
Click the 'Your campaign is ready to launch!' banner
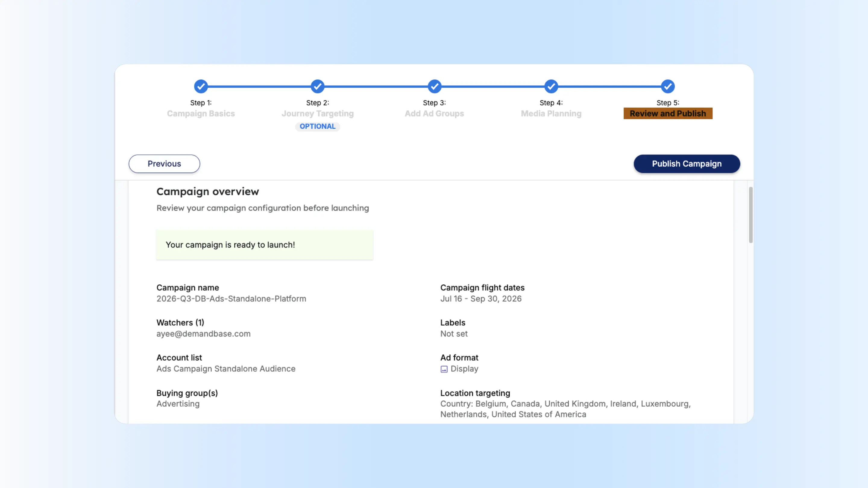[x=264, y=245]
